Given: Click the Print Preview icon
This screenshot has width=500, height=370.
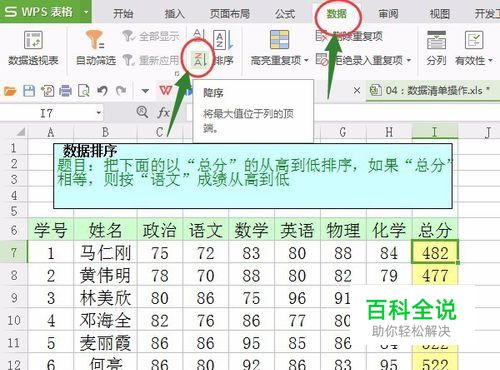Looking at the screenshot, I should (84, 91).
